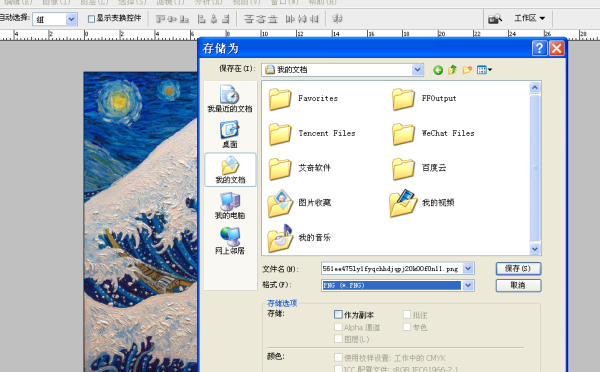
Task: Open 我最近的文档 in places bar
Action: (230, 99)
